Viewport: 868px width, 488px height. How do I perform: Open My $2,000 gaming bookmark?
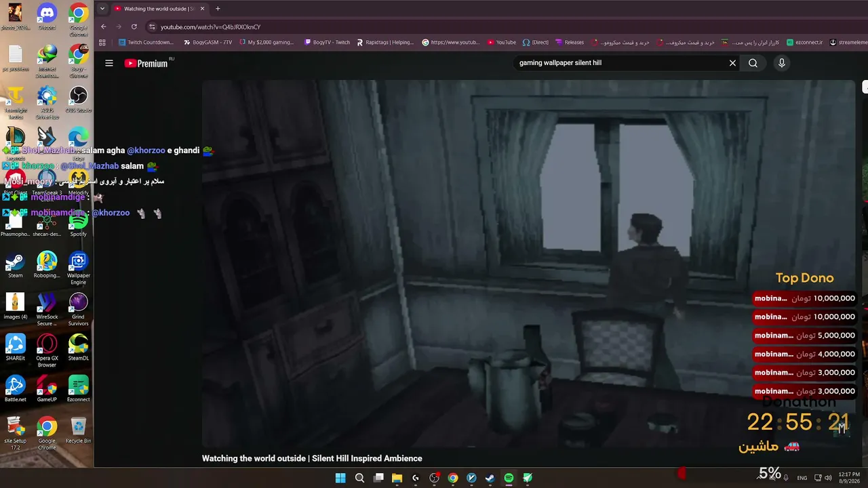267,42
